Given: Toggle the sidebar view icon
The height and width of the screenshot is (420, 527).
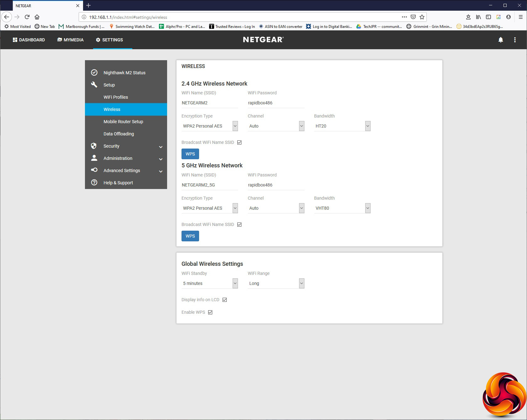Looking at the screenshot, I should pos(488,17).
